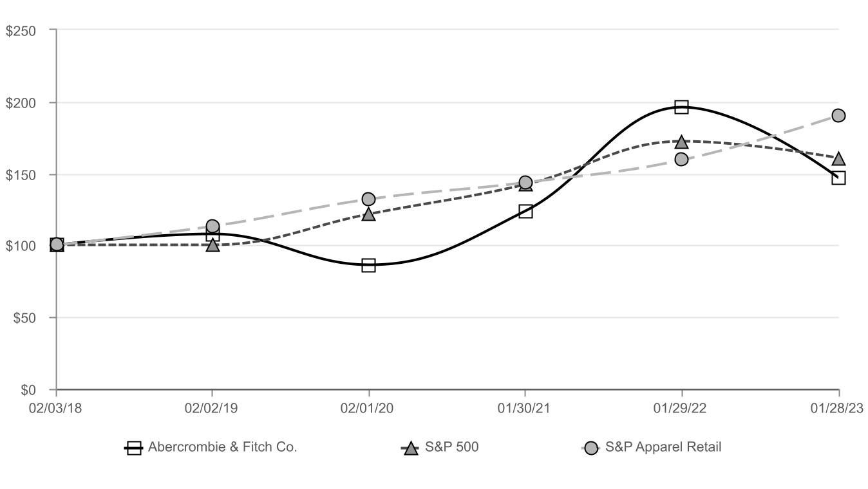The width and height of the screenshot is (868, 489).
Task: Click the S&P Apparel Retail circle legend marker
Action: (x=591, y=448)
